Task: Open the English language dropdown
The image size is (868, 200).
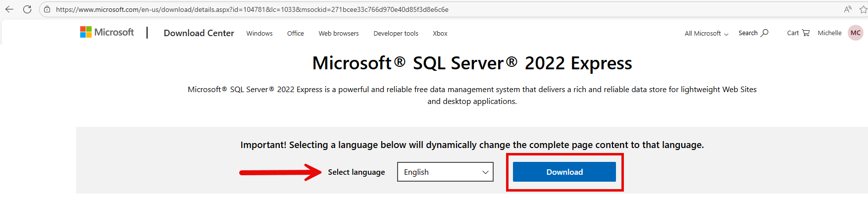Action: coord(445,172)
